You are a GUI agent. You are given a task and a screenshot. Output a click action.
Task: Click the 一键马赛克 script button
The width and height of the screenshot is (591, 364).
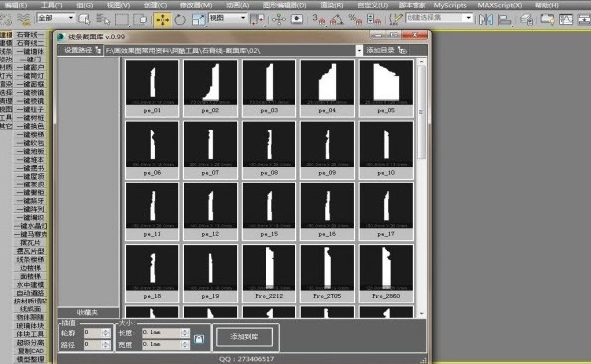coord(30,234)
